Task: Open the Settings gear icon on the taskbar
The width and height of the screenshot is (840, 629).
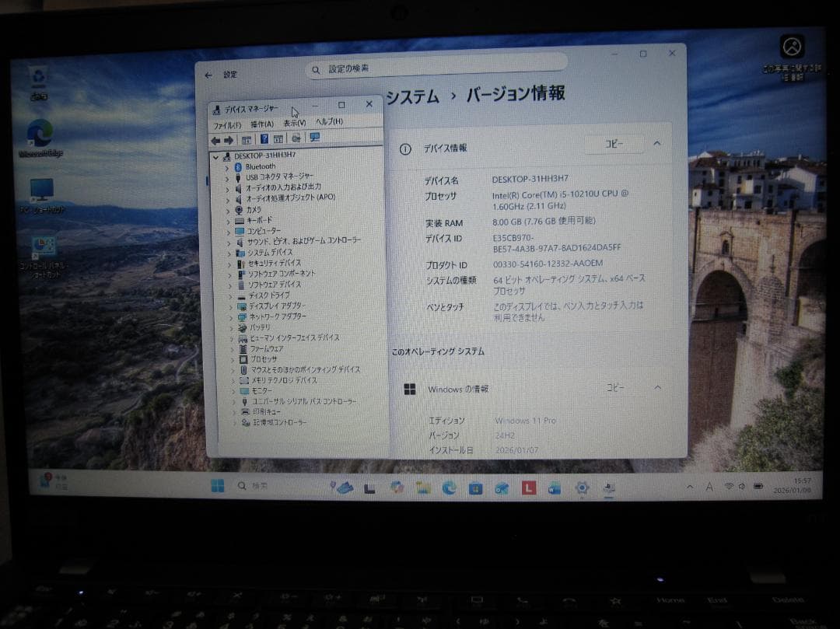Action: tap(582, 487)
